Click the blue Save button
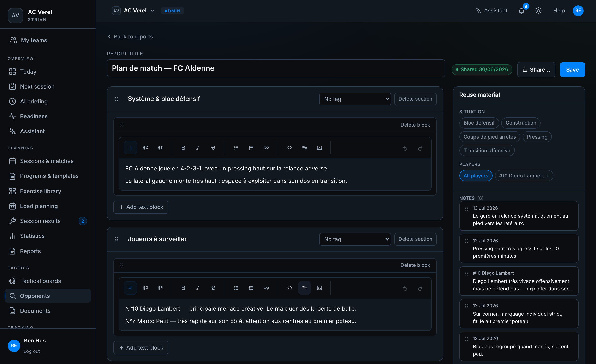Viewport: 596px width, 364px height. point(572,70)
